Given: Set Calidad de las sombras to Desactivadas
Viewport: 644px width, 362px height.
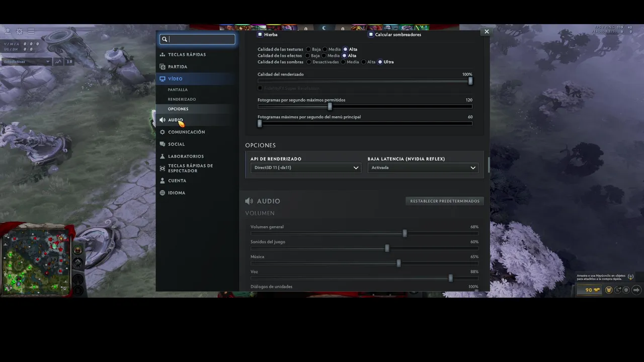Looking at the screenshot, I should (x=308, y=62).
